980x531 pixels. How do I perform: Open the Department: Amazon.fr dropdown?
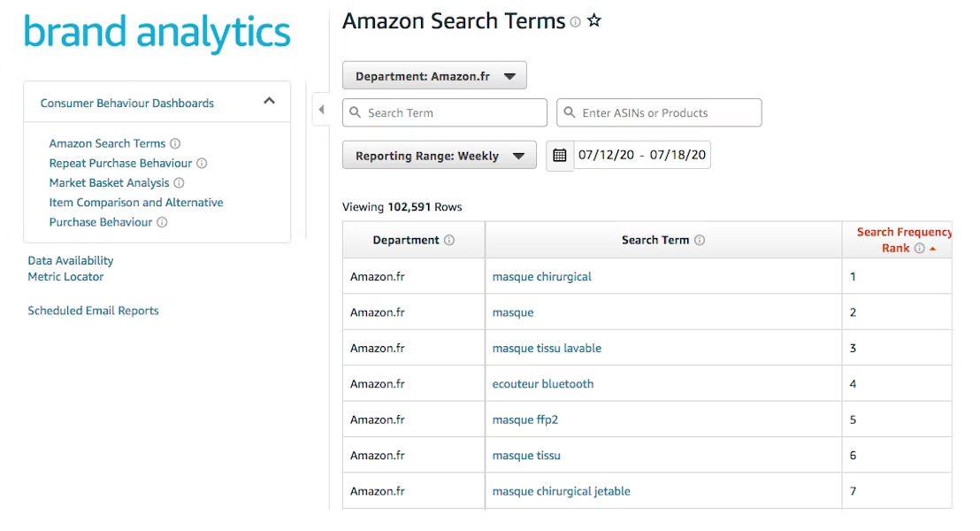pos(434,76)
